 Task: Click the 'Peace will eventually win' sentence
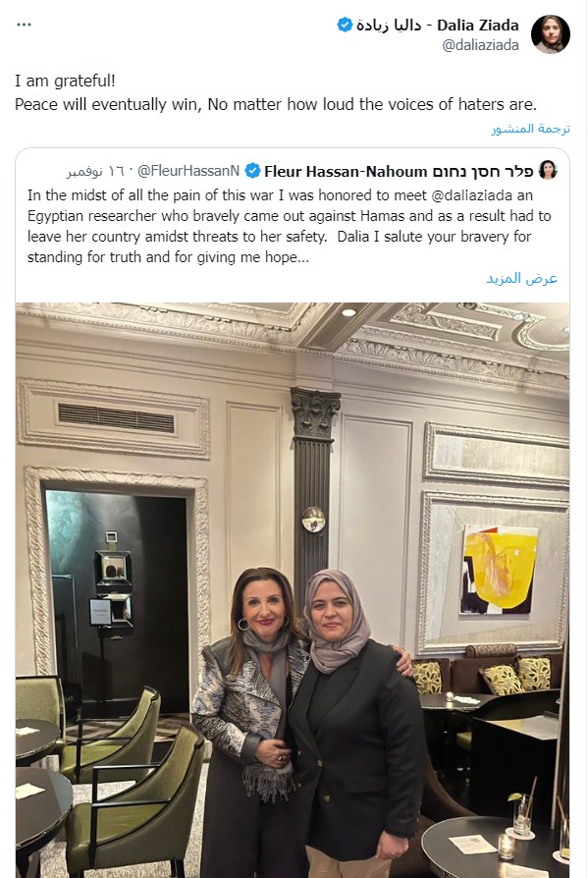tap(276, 105)
